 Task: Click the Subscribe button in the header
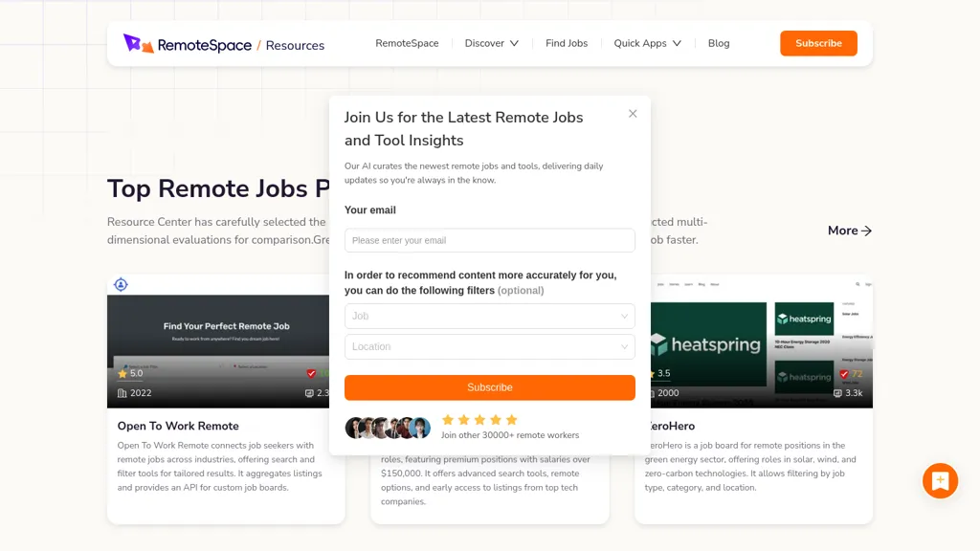click(818, 43)
